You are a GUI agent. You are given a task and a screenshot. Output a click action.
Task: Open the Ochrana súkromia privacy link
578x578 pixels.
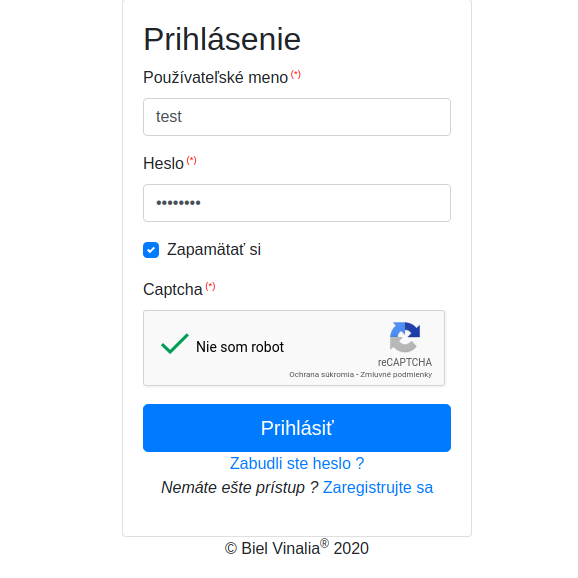click(x=321, y=375)
